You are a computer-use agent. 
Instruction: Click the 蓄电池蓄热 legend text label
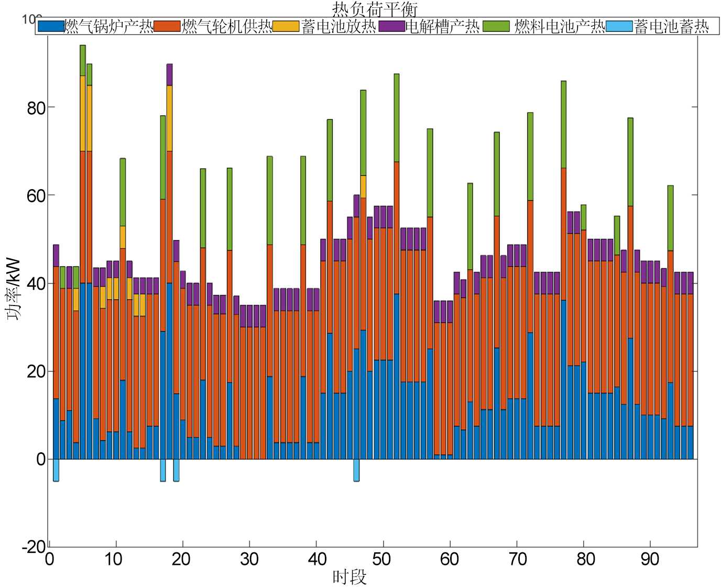[671, 27]
